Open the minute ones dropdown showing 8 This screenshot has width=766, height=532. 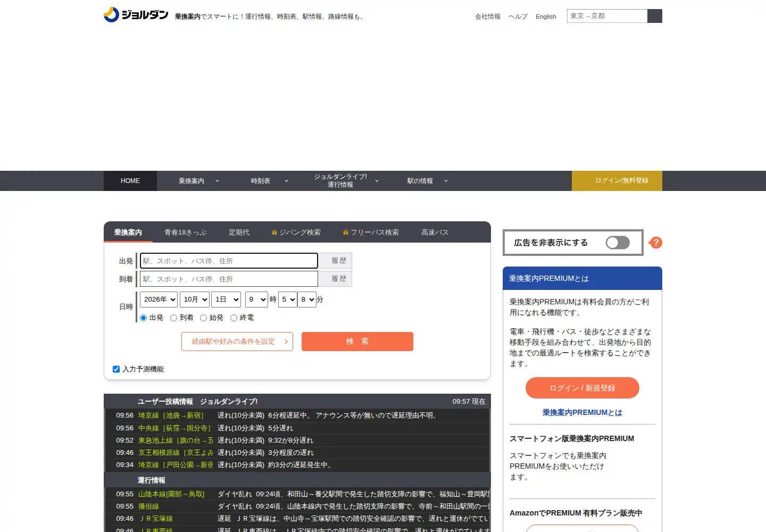coord(307,300)
